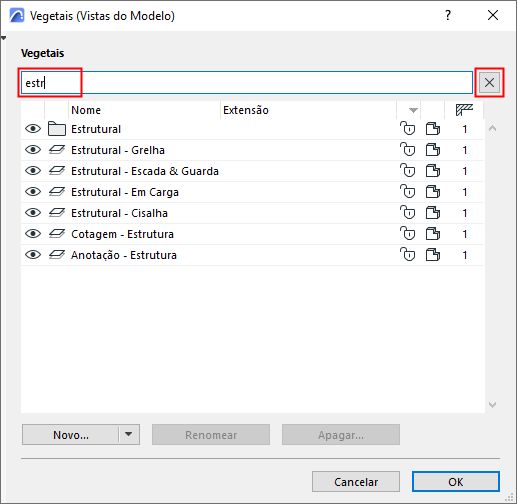This screenshot has width=517, height=504.
Task: Toggle solid/wireframe icon for Estrutural - Cisalha
Action: [433, 213]
